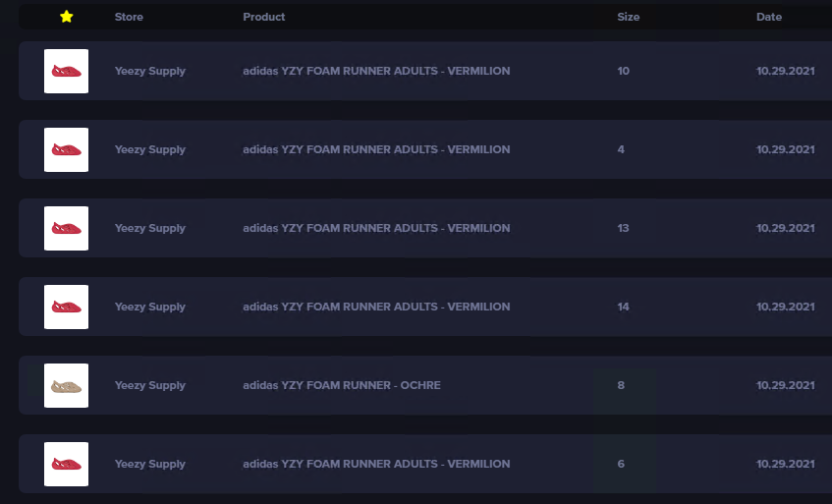Select Vermilion product name in size 6 row

376,464
